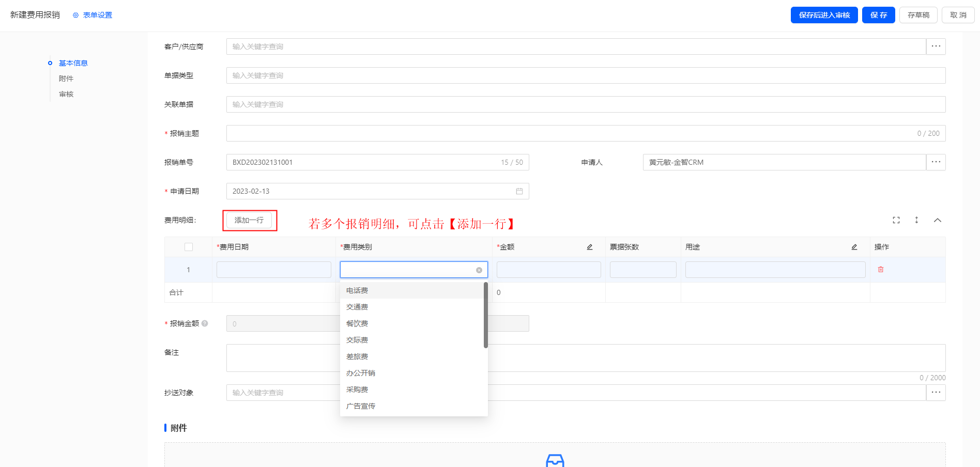The image size is (980, 467).
Task: Cancel with the 取消 button
Action: (958, 15)
